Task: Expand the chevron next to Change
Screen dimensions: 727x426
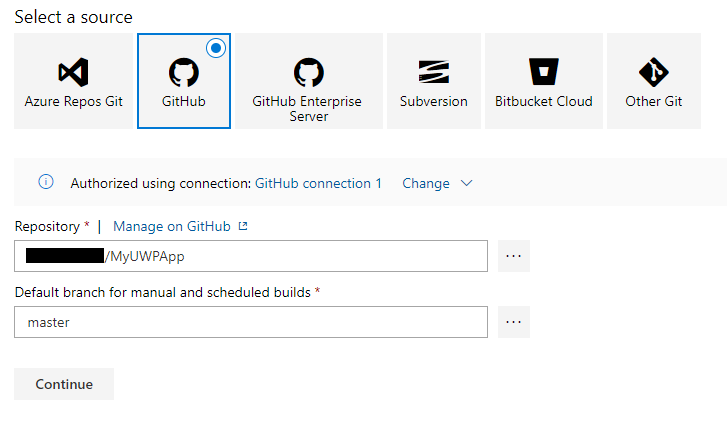Action: [466, 183]
